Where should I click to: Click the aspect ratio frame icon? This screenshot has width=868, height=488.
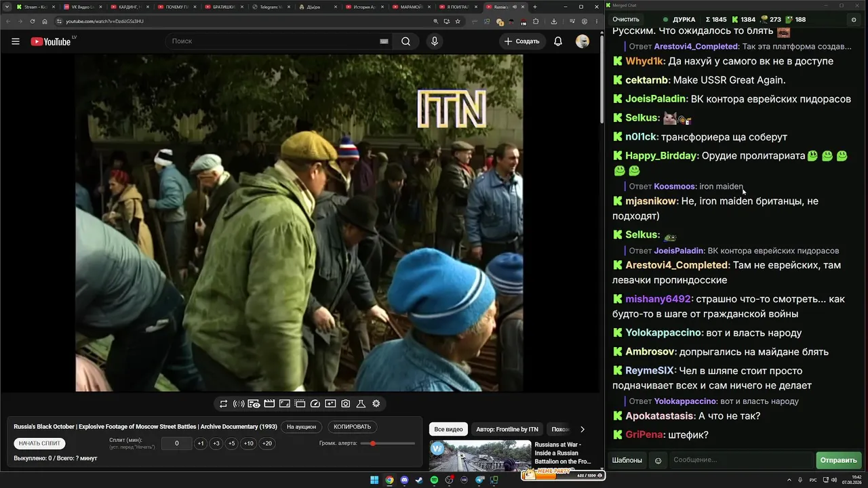coord(285,404)
